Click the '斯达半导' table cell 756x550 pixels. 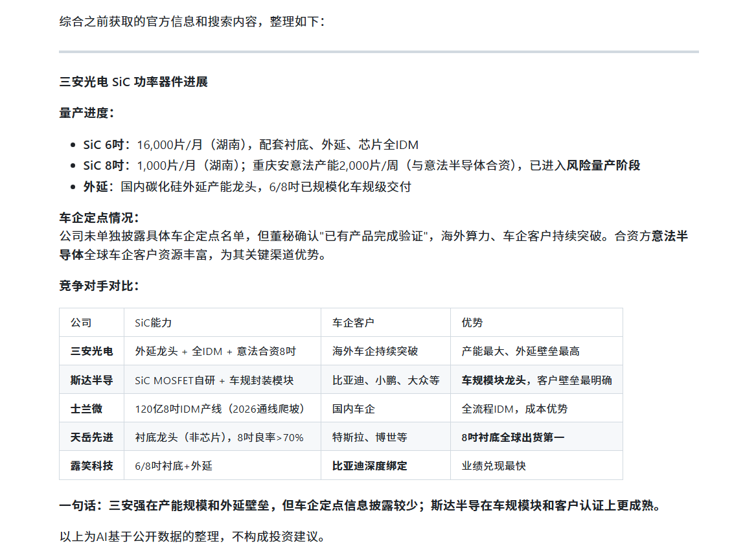pos(91,380)
